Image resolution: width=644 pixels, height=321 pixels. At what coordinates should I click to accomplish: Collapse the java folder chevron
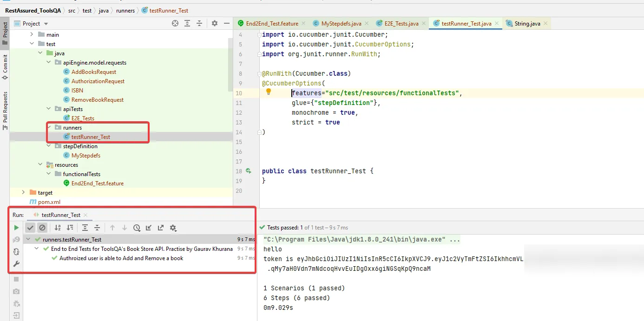point(40,53)
